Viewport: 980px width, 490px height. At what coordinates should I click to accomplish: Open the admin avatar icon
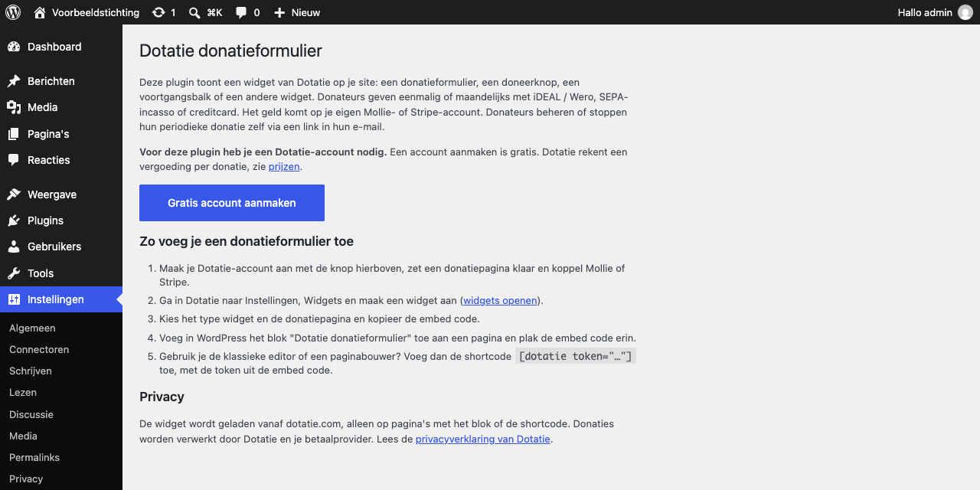tap(965, 12)
